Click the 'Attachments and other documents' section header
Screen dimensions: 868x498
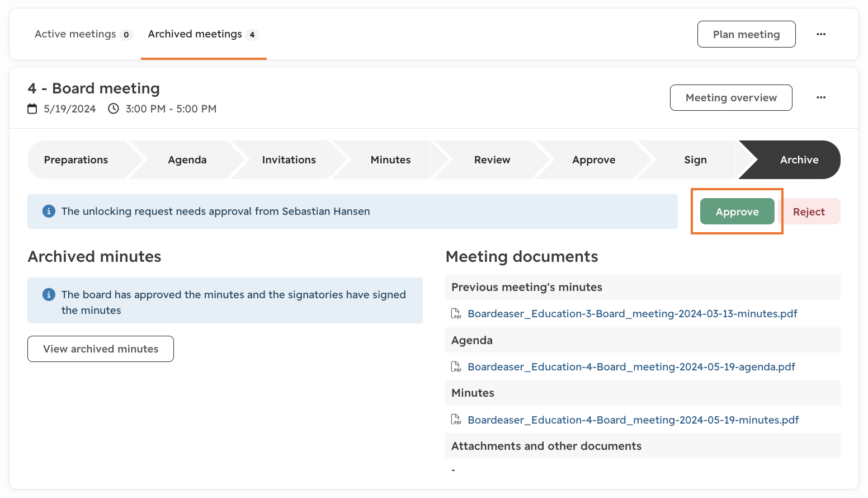(x=643, y=446)
